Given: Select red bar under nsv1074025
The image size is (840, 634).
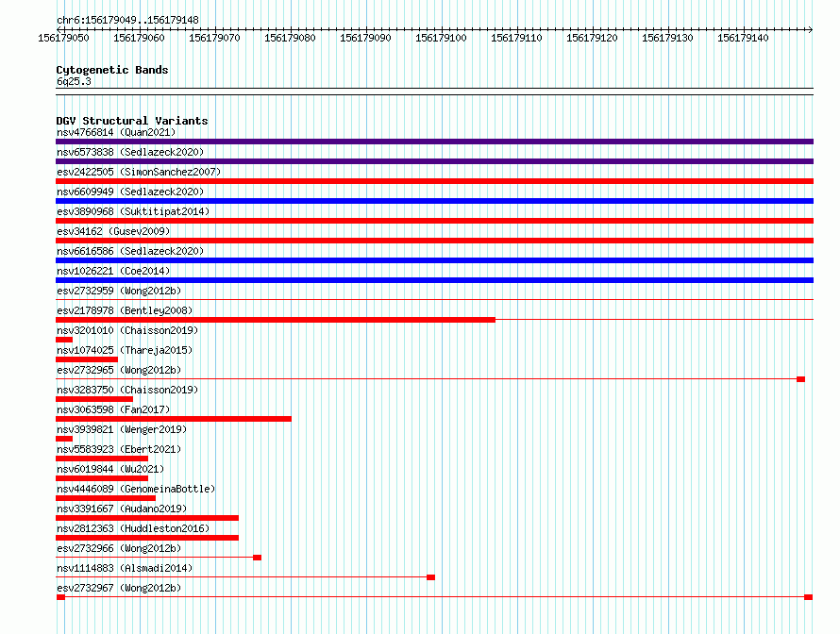Looking at the screenshot, I should coord(87,359).
